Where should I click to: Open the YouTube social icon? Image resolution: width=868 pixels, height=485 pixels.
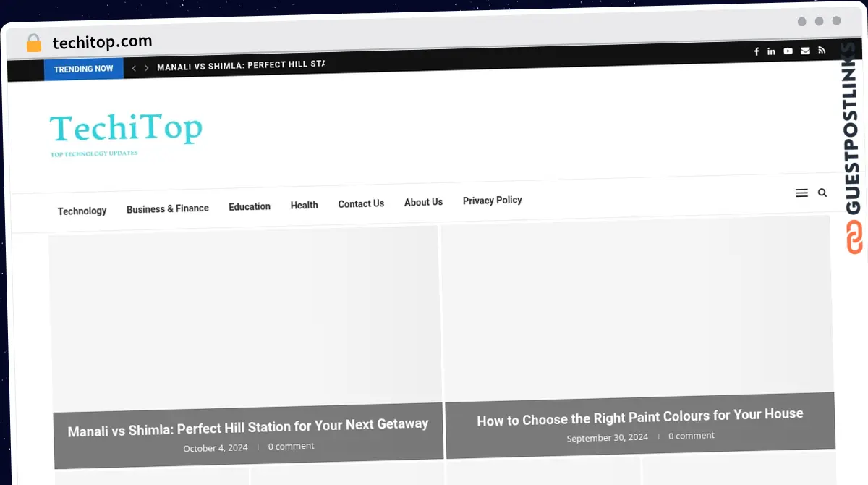[788, 51]
